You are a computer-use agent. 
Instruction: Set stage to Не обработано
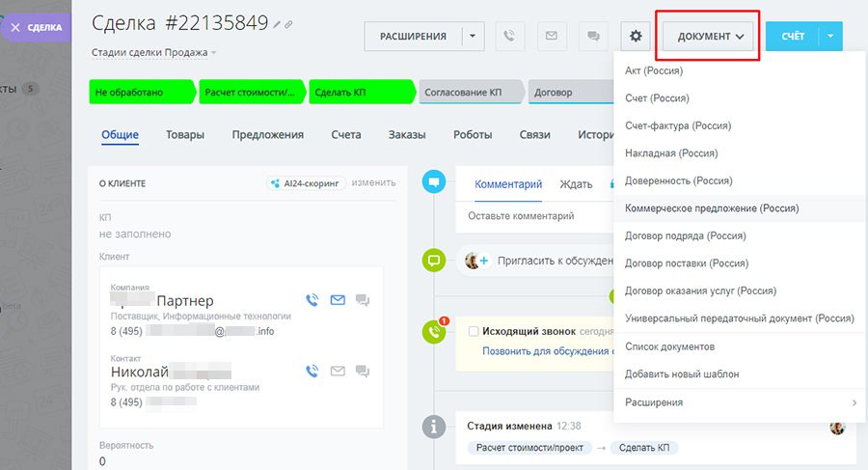coord(143,92)
